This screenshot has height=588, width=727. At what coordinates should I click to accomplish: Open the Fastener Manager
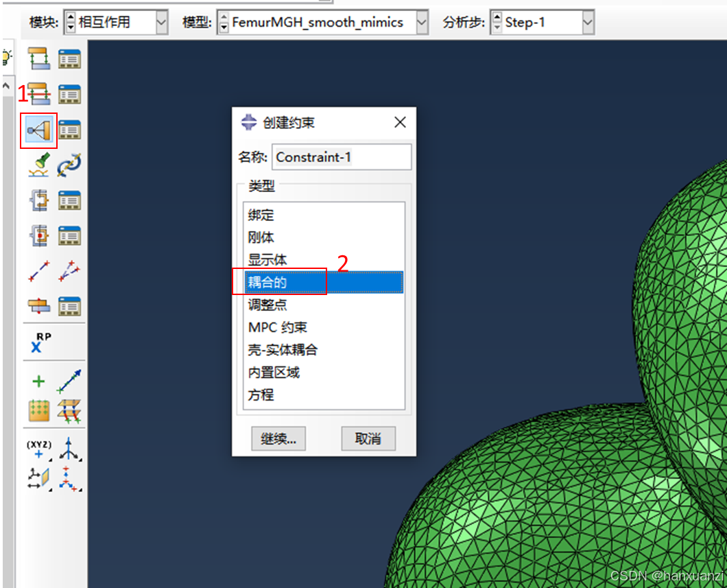(69, 306)
